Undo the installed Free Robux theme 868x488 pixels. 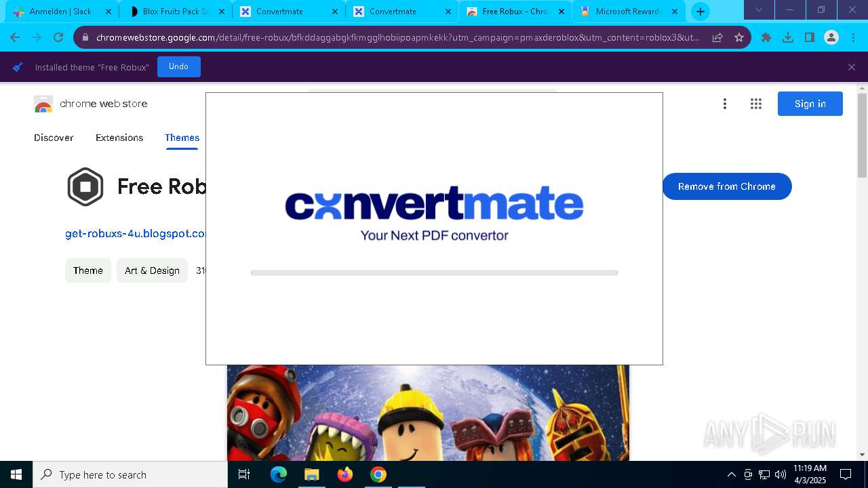tap(178, 66)
